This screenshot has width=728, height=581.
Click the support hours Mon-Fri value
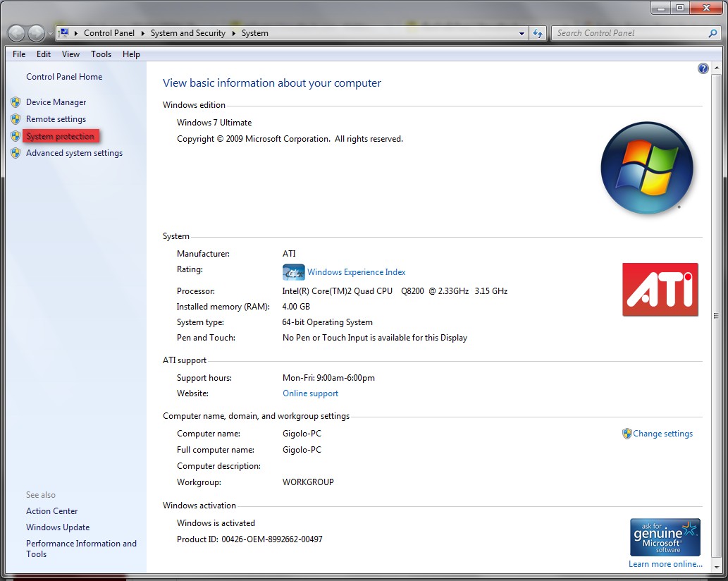point(328,378)
